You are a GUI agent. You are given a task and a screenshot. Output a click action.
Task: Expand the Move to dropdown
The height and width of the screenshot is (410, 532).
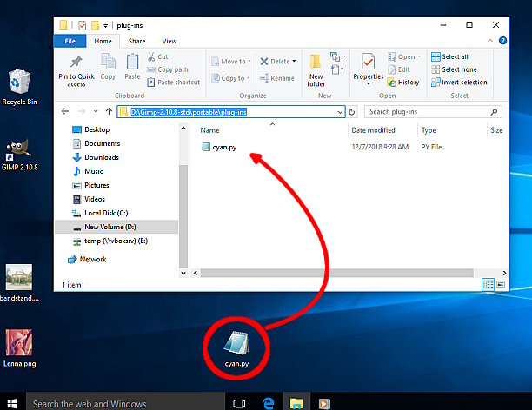249,62
